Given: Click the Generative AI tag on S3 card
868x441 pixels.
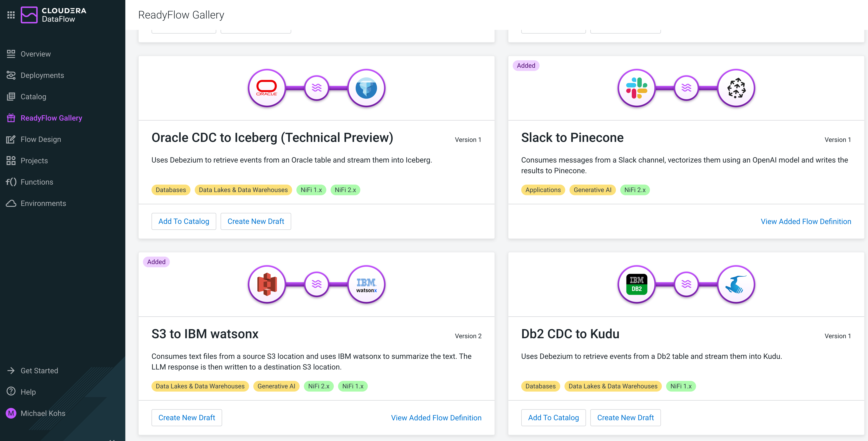Looking at the screenshot, I should point(276,386).
